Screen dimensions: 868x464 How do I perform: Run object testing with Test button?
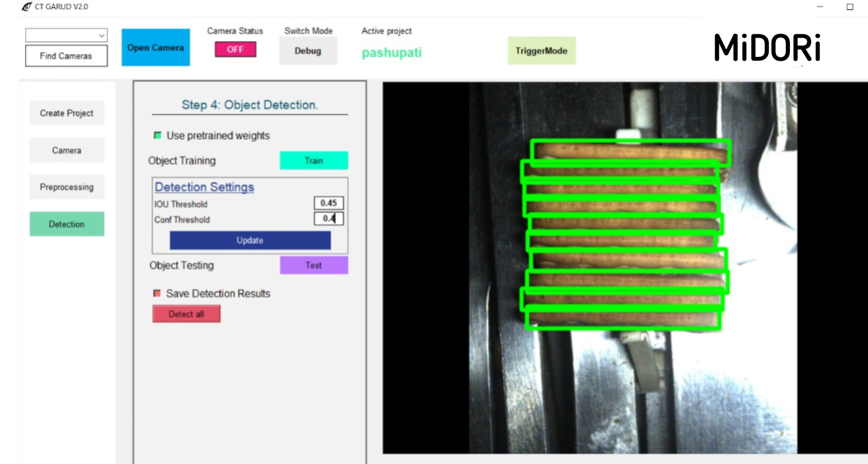pos(314,265)
